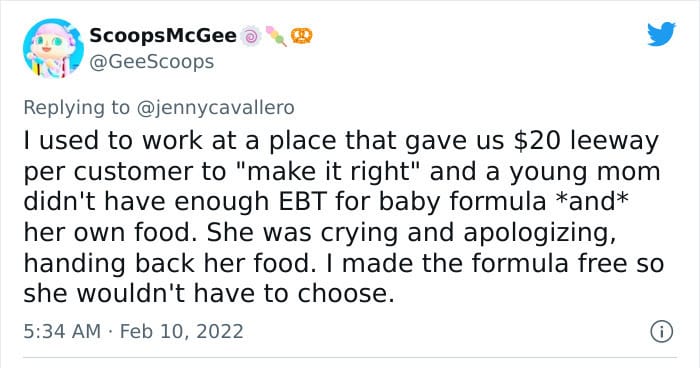Click the dango skewer emoji in name
Image resolution: width=700 pixels, height=368 pixels.
(276, 36)
